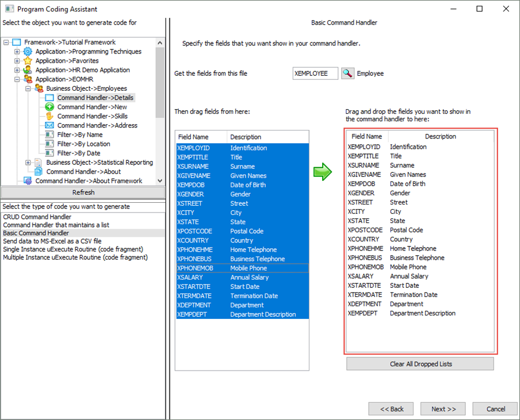Select XSTARTDTE row in dropped list
Screen dimensions: 520x420
point(420,286)
